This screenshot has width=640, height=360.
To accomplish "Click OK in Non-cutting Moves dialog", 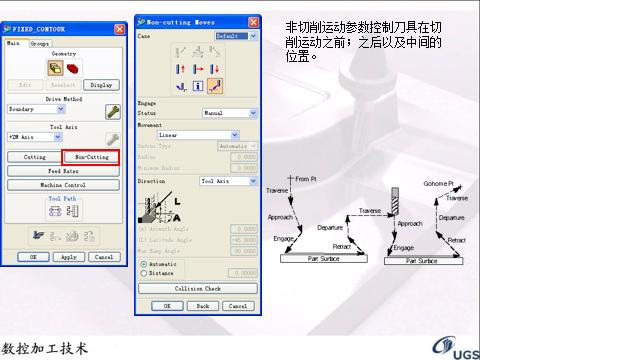I will pos(167,306).
